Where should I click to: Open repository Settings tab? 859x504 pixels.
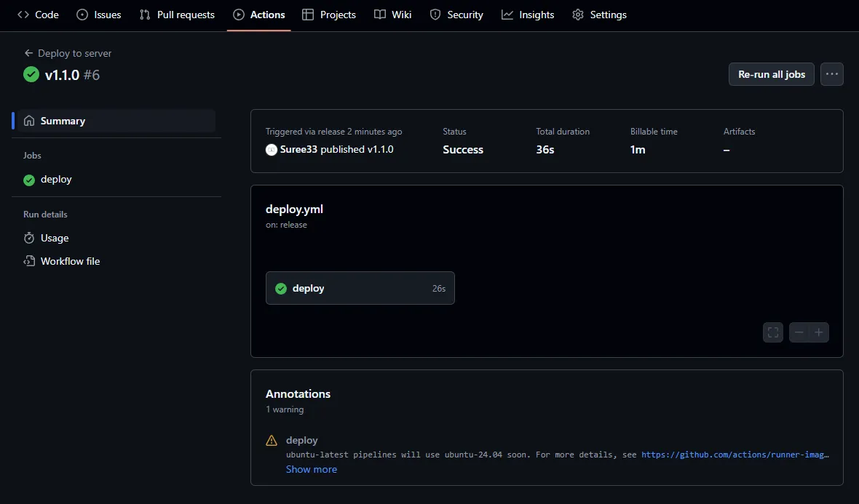pos(599,15)
